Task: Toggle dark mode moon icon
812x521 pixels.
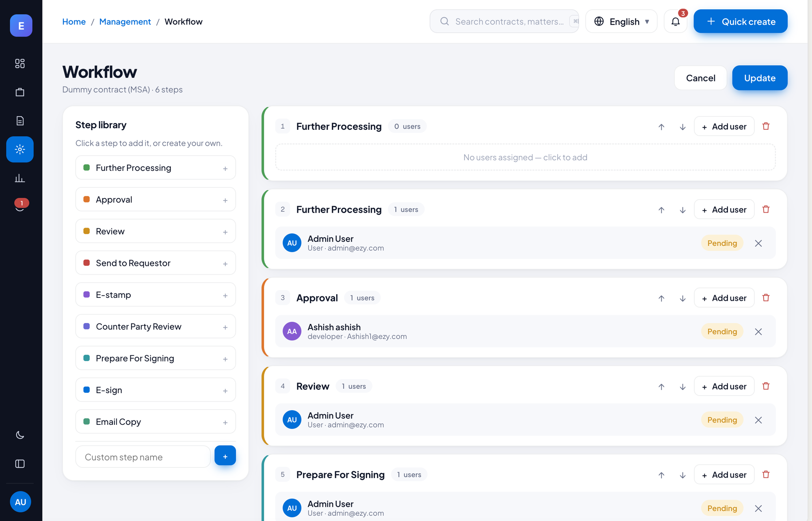Action: coord(20,435)
